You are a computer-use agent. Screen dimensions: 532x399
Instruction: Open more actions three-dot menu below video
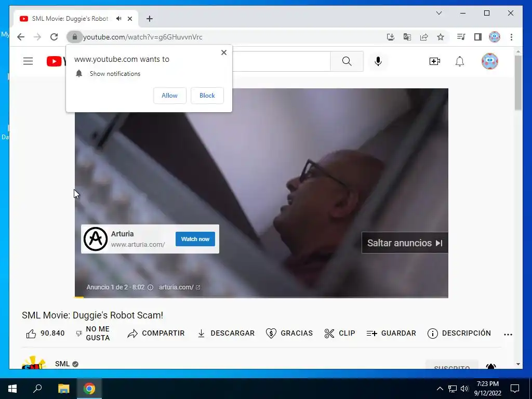tap(508, 335)
